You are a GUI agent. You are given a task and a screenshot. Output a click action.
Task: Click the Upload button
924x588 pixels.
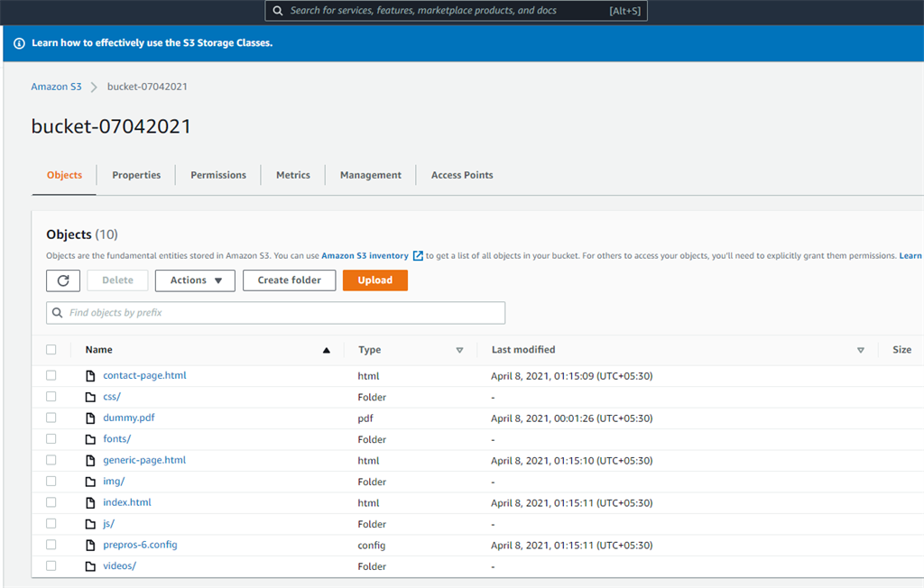374,280
